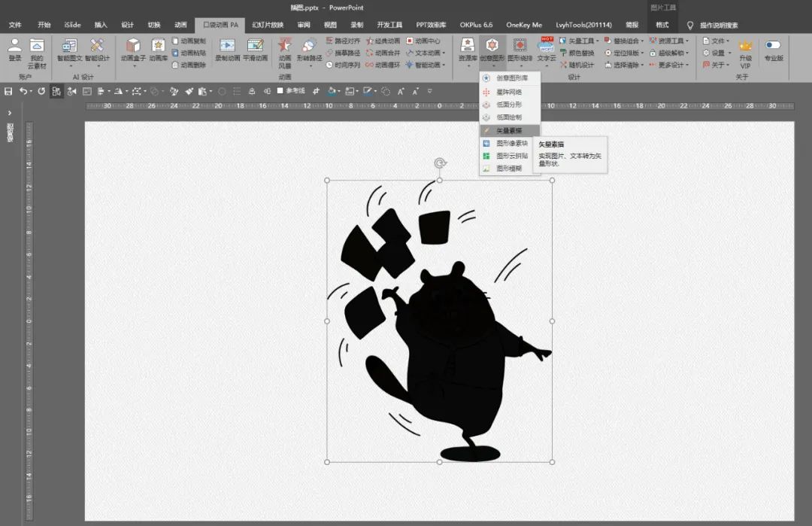Image resolution: width=812 pixels, height=526 pixels.
Task: Click 经典动画 classic animation
Action: [x=383, y=41]
